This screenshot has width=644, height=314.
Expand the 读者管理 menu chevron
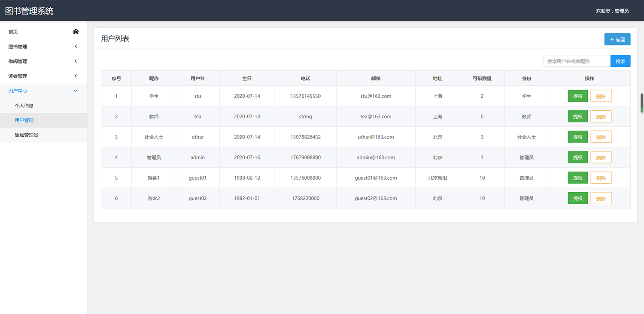click(76, 76)
